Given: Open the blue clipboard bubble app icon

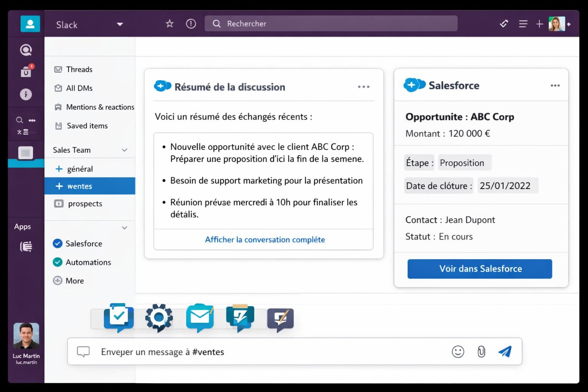Looking at the screenshot, I should click(240, 318).
